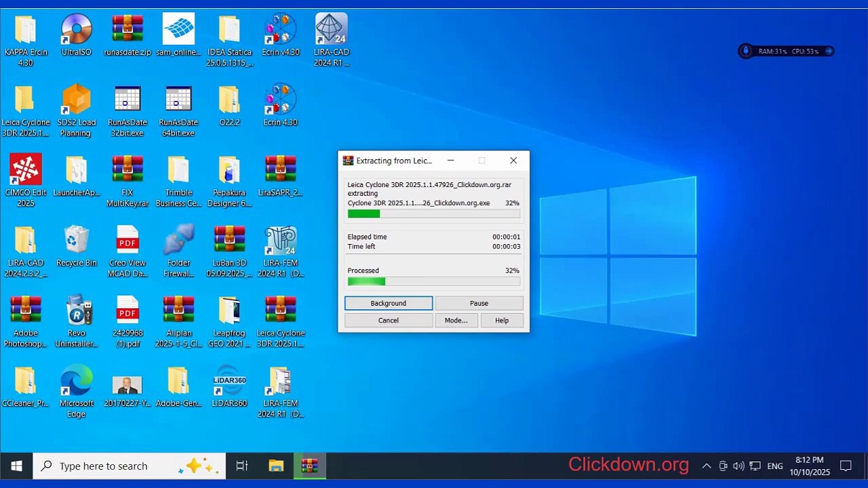
Task: Open Folder Firewall desktop icon
Action: (x=178, y=251)
